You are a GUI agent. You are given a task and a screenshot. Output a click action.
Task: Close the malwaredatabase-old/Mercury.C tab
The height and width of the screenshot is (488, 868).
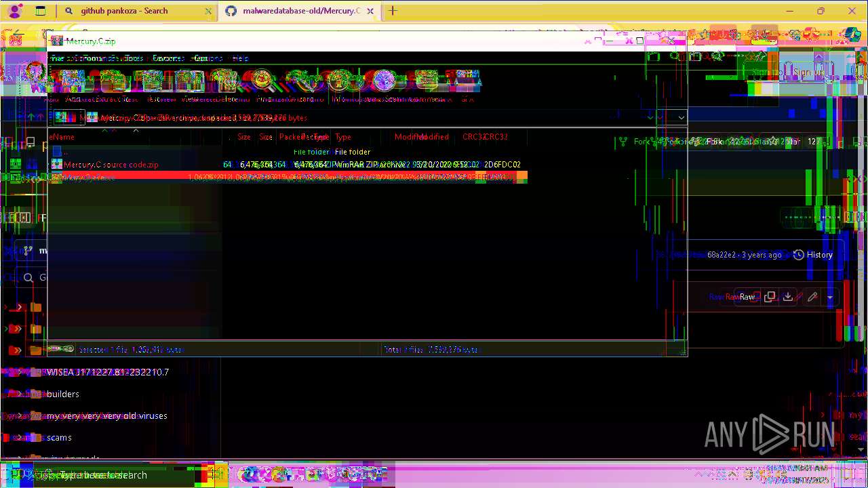pos(371,11)
